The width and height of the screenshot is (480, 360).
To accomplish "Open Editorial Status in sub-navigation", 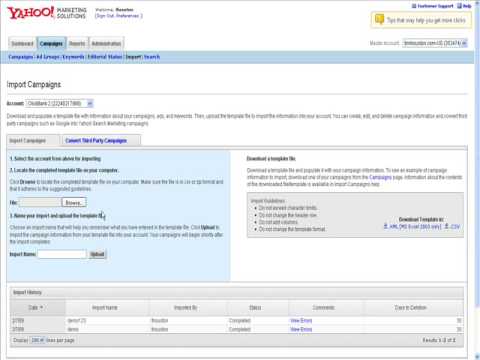I will (105, 57).
